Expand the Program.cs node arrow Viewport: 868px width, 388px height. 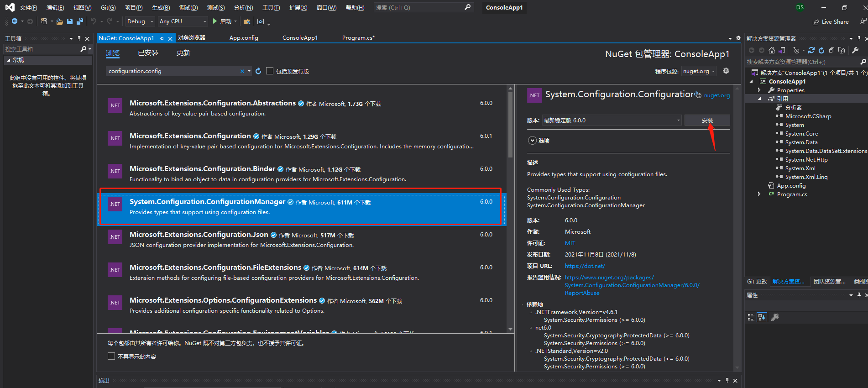[x=759, y=194]
